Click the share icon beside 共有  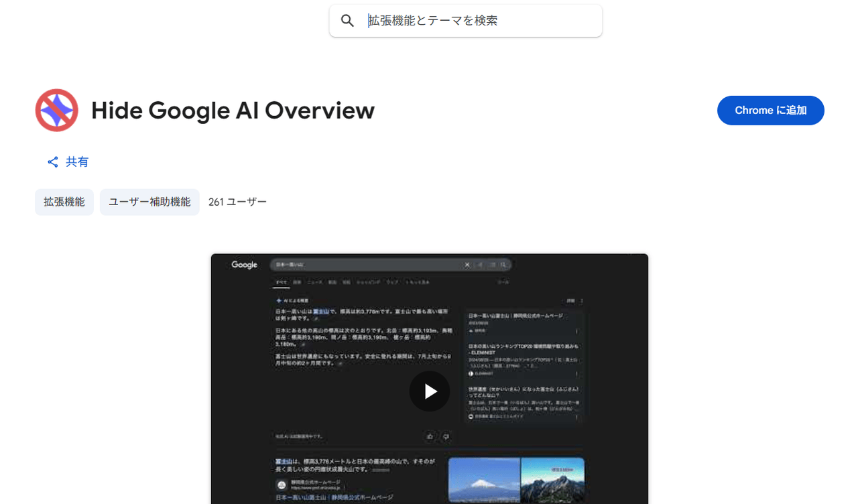tap(53, 162)
